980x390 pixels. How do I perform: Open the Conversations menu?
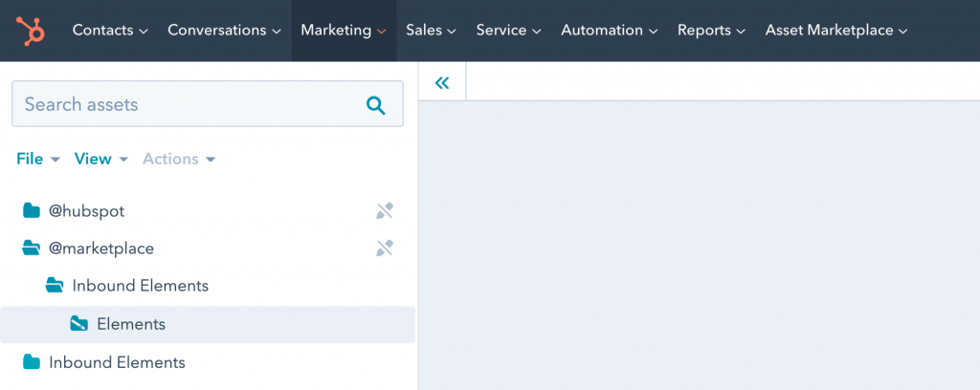224,30
